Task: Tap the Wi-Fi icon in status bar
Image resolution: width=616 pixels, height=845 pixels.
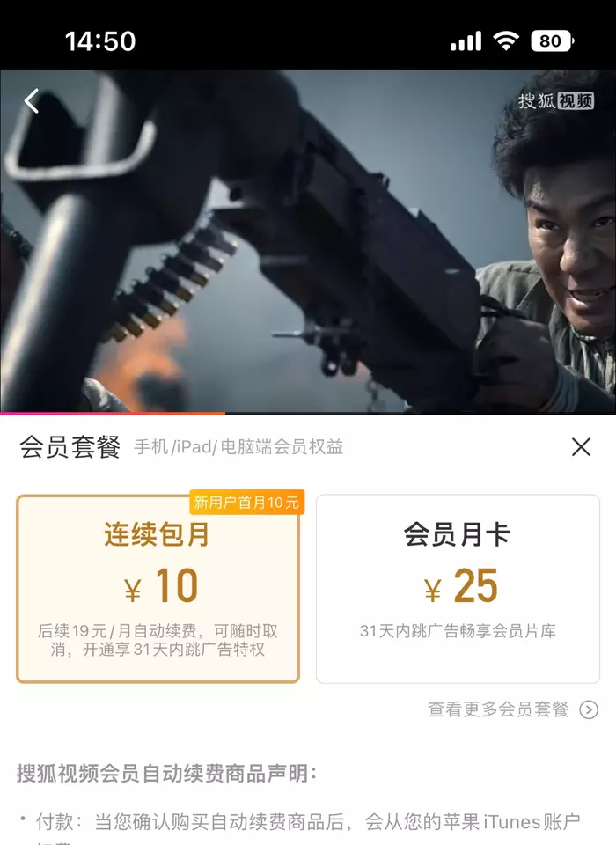Action: tap(506, 41)
